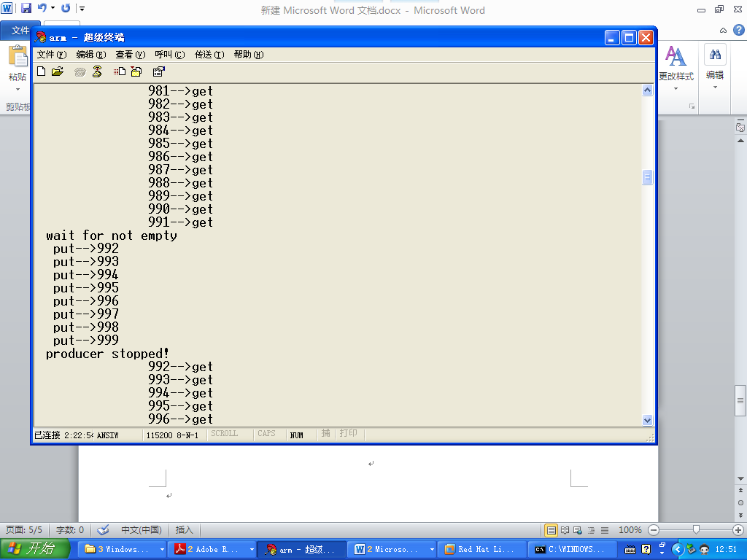Click the Receive file icon in HyperTerminal toolbar

point(136,71)
